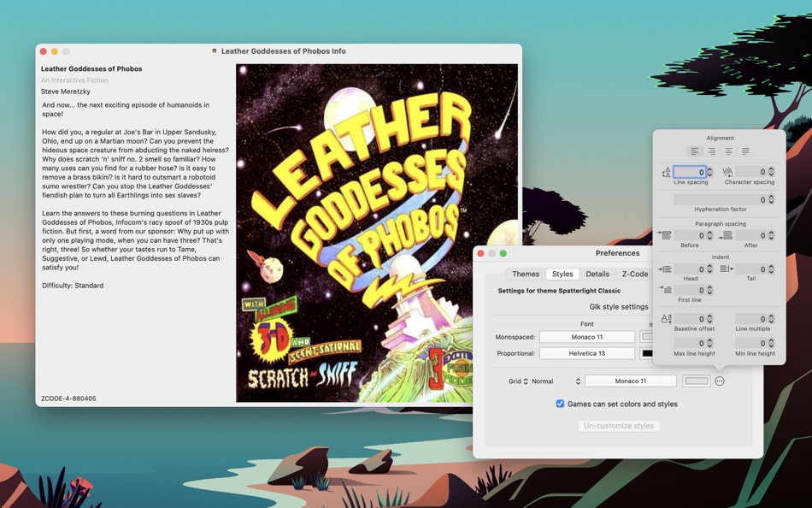Open the black Proportional color well

[646, 353]
